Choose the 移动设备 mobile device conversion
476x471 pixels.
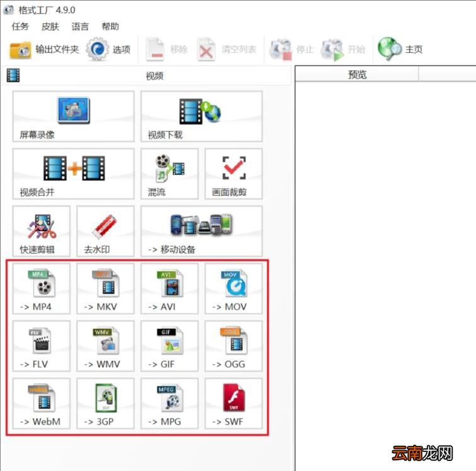201,231
